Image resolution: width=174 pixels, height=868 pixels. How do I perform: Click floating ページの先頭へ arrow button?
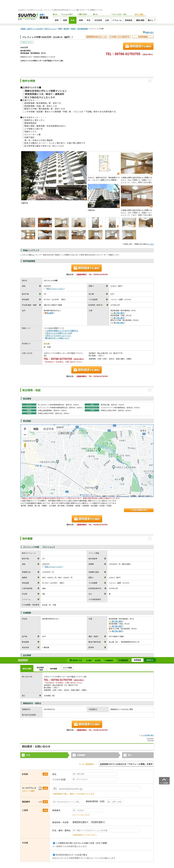(x=164, y=781)
